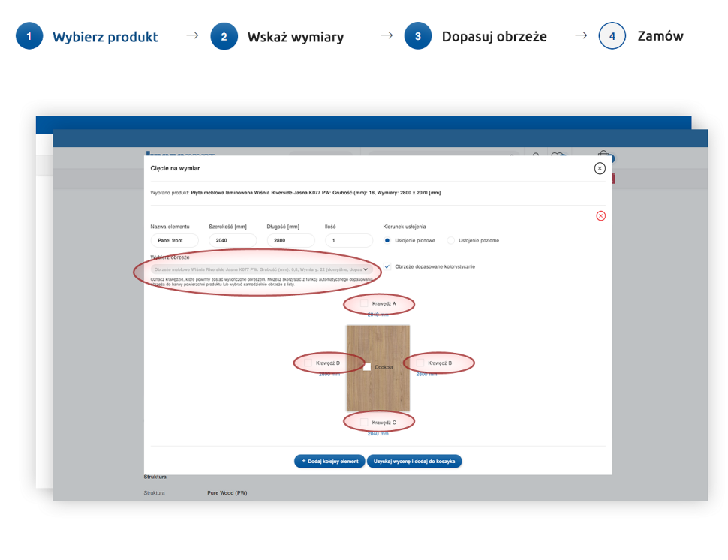The height and width of the screenshot is (560, 728).
Task: Select Ułożenie poziome radio button
Action: (x=451, y=240)
